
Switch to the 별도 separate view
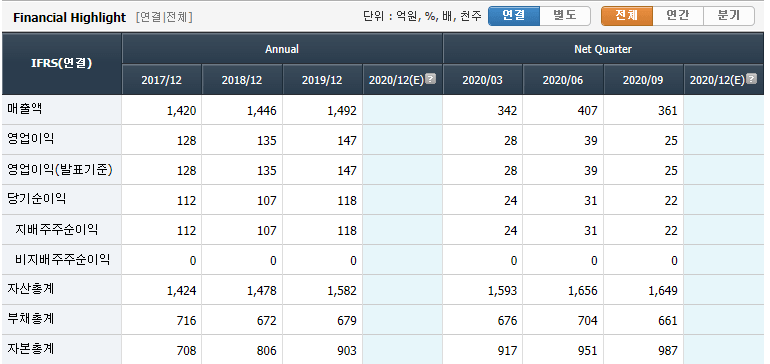click(x=565, y=16)
